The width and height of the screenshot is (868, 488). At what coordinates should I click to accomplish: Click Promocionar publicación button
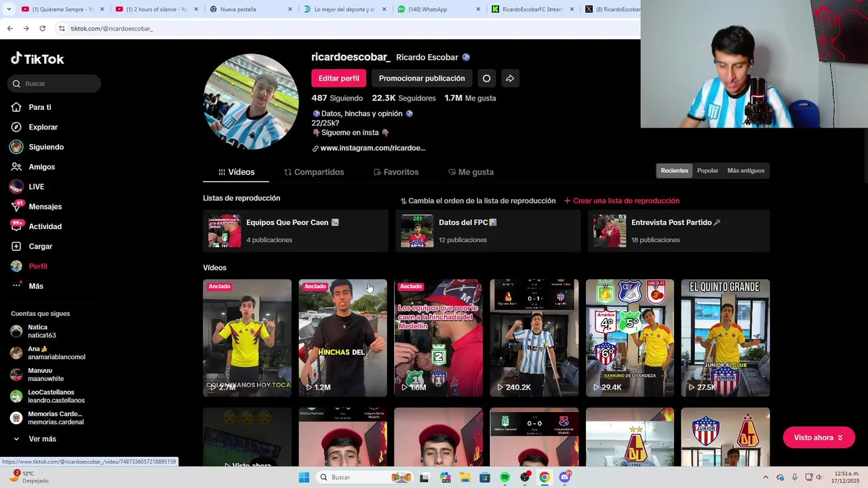point(422,79)
